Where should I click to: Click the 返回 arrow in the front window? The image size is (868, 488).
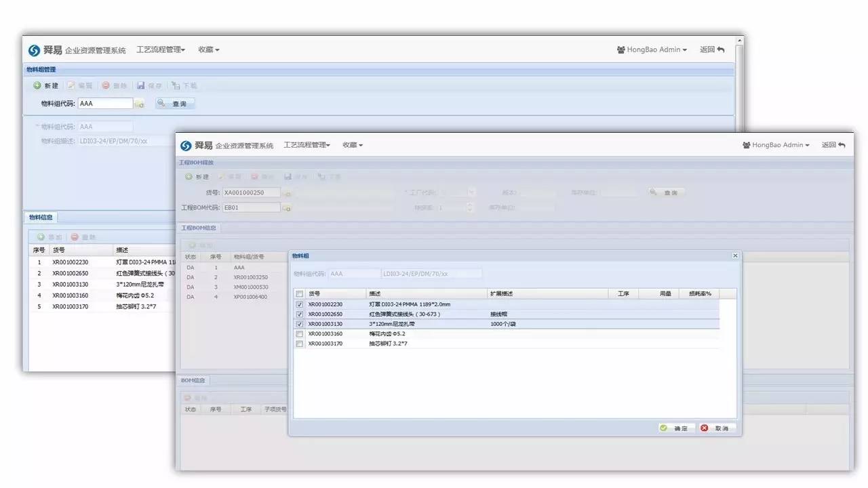[842, 145]
